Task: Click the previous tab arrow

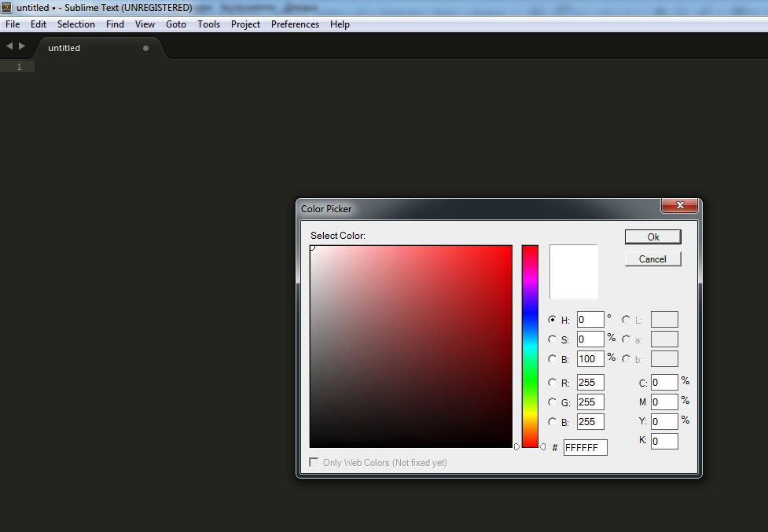Action: click(x=9, y=46)
